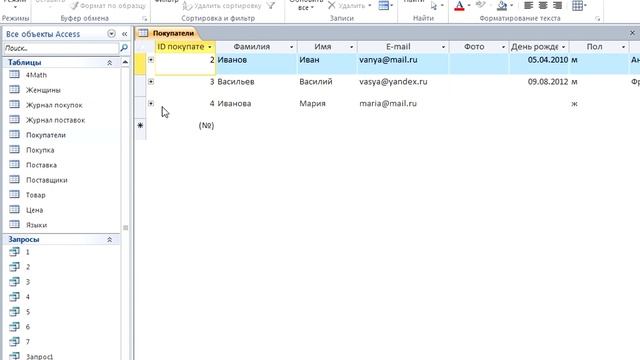Collapse the Таблицы group
The width and height of the screenshot is (640, 360).
[109, 62]
